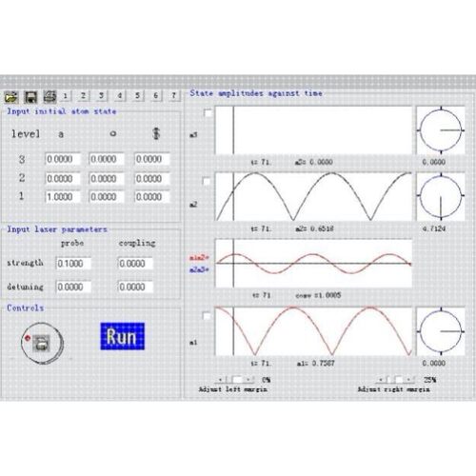
Task: Select preset button 1 in toolbar
Action: coord(66,96)
